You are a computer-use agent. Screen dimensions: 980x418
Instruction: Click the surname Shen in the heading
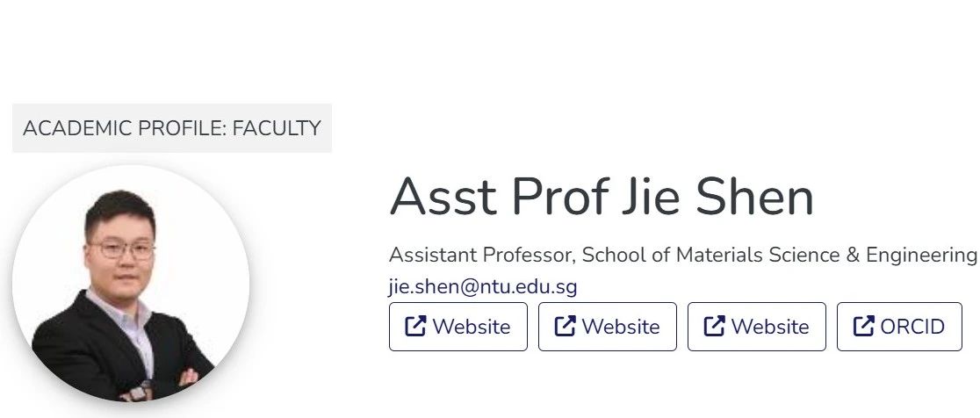(754, 196)
